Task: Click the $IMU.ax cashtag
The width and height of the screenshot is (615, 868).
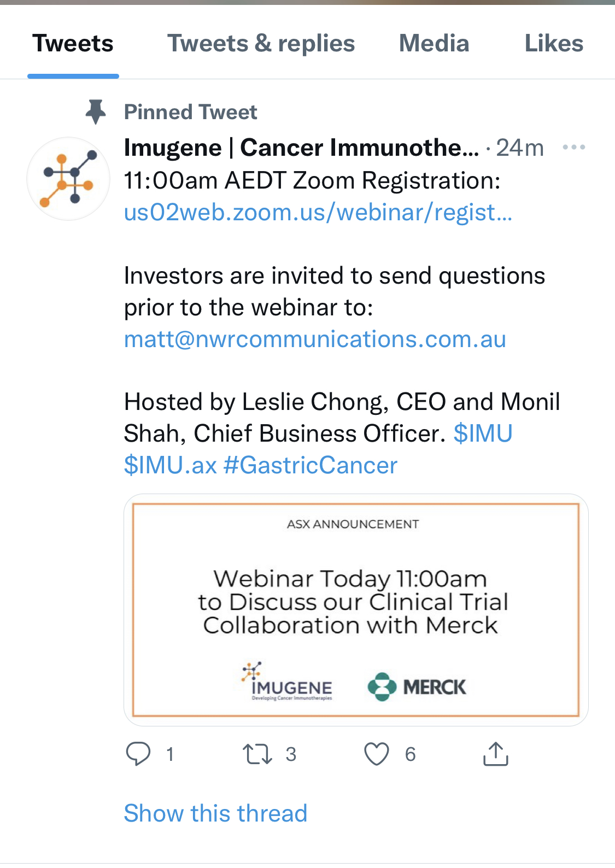Action: tap(171, 465)
